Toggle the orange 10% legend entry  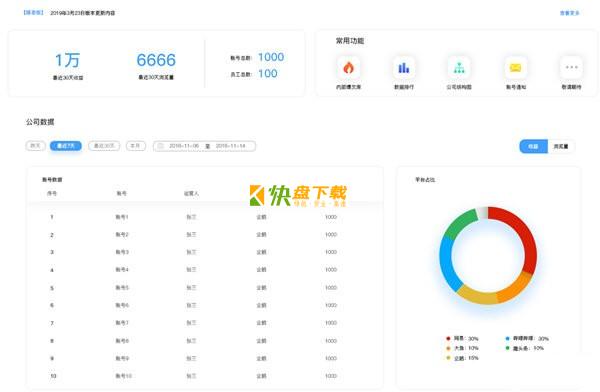[462, 348]
